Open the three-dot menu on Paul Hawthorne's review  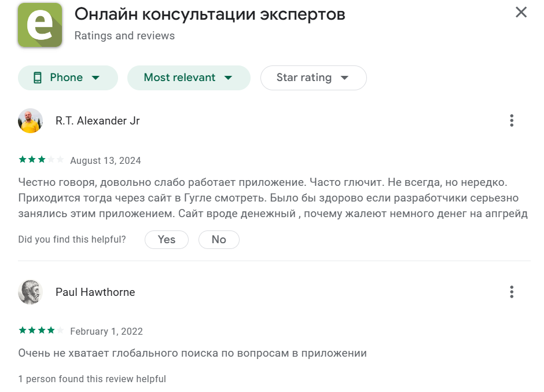point(512,292)
